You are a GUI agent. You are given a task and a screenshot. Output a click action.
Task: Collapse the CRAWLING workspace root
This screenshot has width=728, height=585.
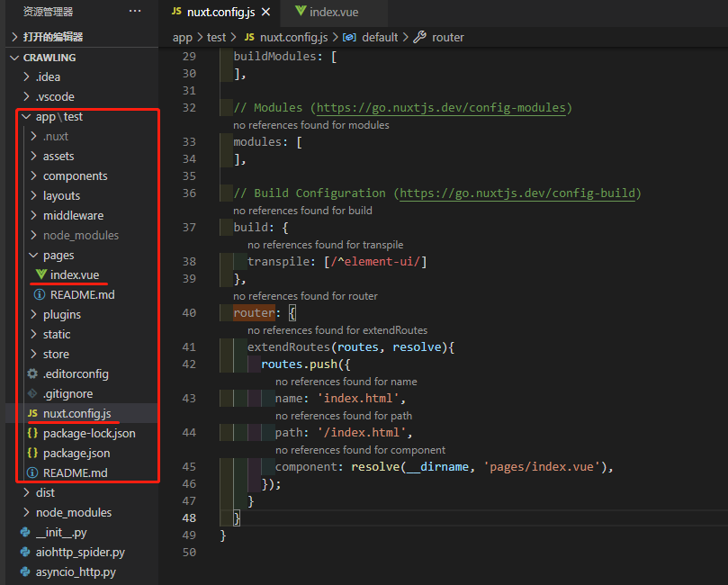coord(49,58)
